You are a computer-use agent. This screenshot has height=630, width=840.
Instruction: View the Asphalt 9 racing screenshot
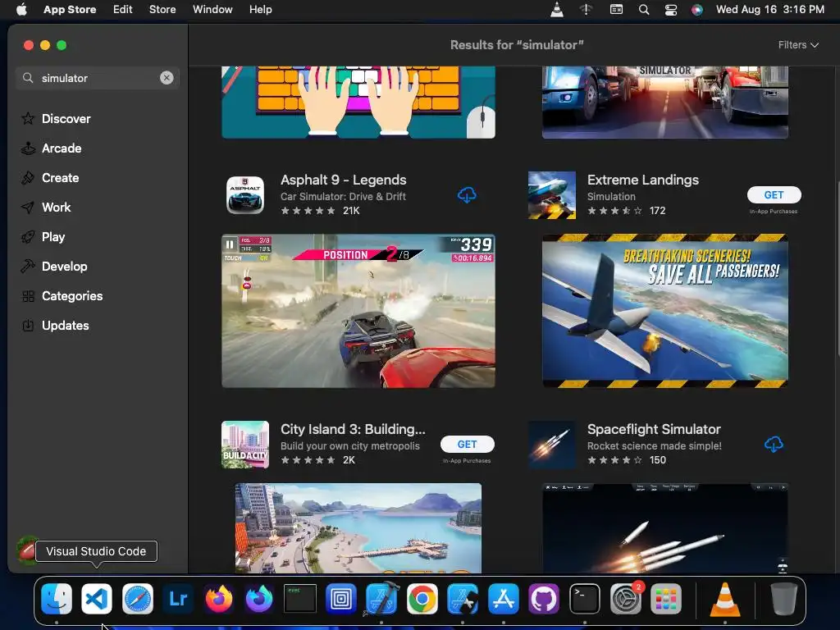coord(358,311)
